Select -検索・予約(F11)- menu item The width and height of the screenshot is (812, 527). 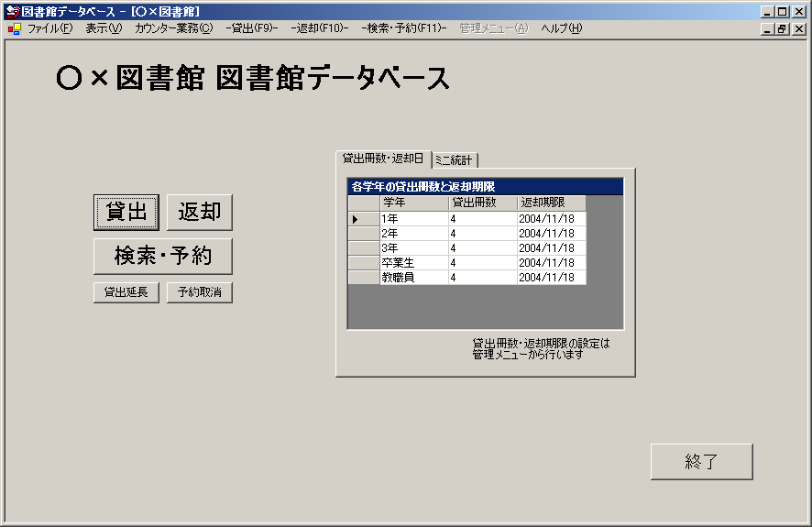tap(404, 28)
